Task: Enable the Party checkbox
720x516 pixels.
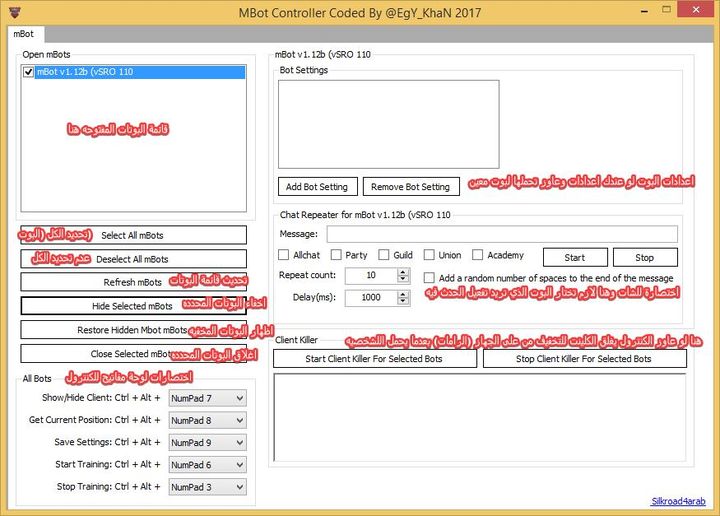Action: tap(336, 255)
